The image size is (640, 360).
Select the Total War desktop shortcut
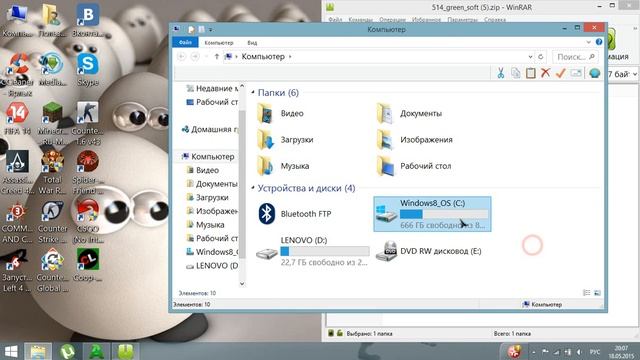coord(52,172)
